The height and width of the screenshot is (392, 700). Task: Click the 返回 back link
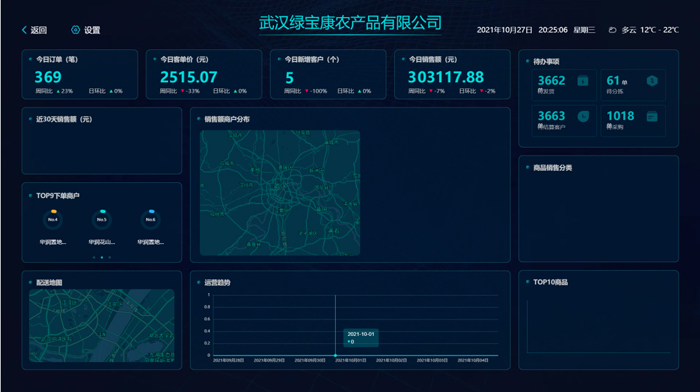coord(38,30)
